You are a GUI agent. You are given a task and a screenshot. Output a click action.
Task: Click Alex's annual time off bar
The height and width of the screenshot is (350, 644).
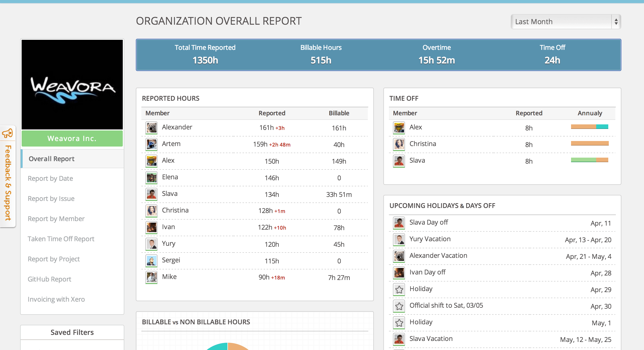pos(590,127)
